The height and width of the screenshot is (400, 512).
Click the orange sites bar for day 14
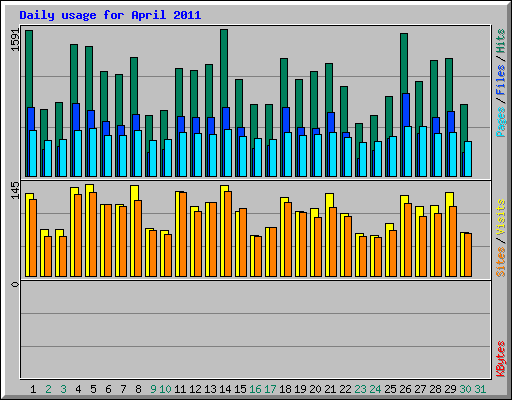(228, 234)
